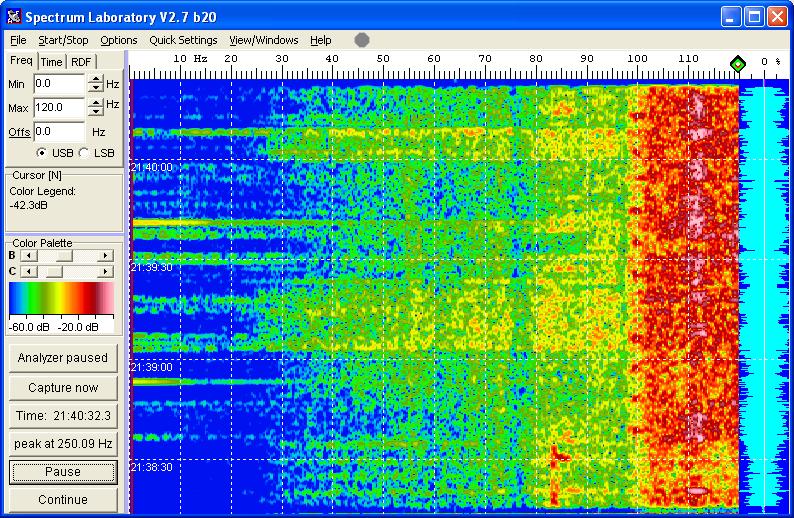The width and height of the screenshot is (794, 518).
Task: Decrease Max frequency with down spinner
Action: (95, 111)
